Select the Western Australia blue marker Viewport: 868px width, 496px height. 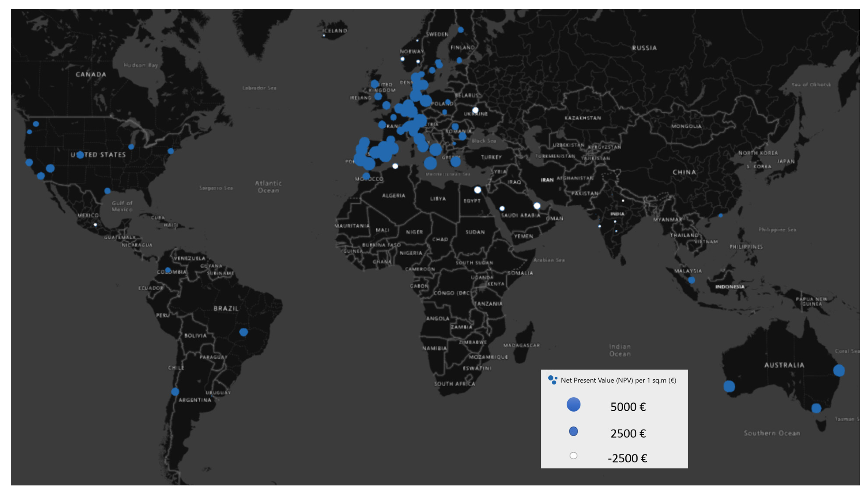pos(729,386)
